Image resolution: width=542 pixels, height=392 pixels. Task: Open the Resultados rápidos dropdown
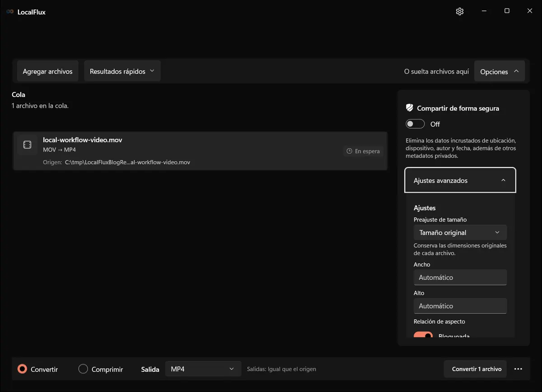coord(122,71)
